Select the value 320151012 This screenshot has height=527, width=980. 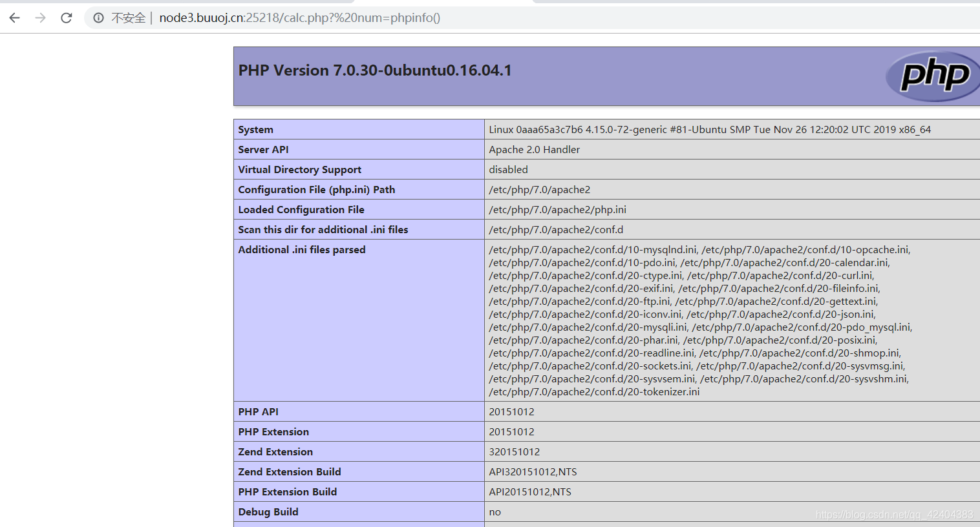[515, 452]
